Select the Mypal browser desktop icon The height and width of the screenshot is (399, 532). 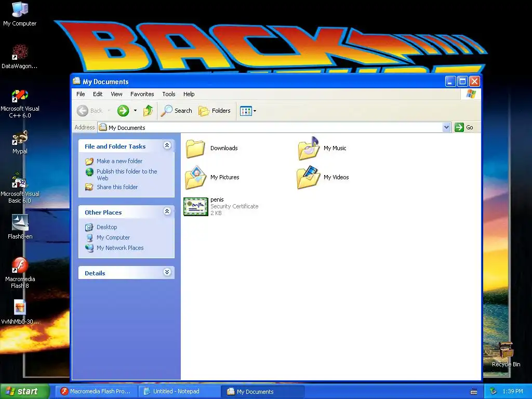(20, 142)
